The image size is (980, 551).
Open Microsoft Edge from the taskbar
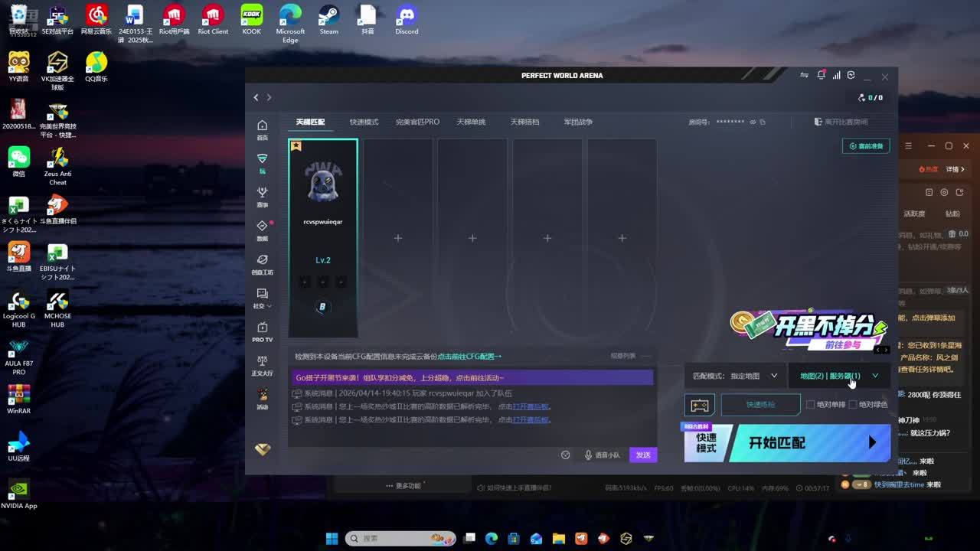coord(491,539)
